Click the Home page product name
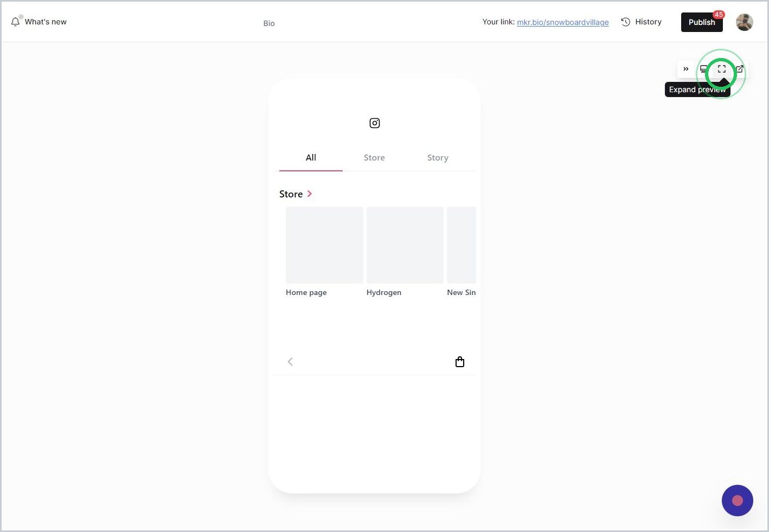Screen dimensions: 769x532 coord(306,292)
